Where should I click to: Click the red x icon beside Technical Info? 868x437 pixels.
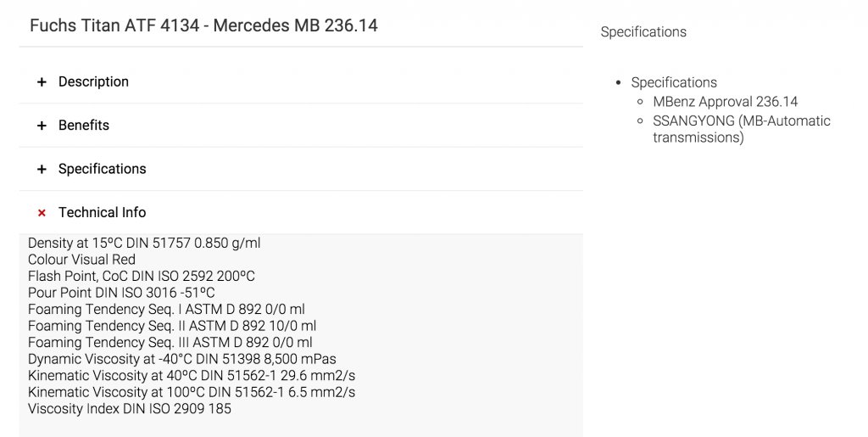pyautogui.click(x=42, y=213)
